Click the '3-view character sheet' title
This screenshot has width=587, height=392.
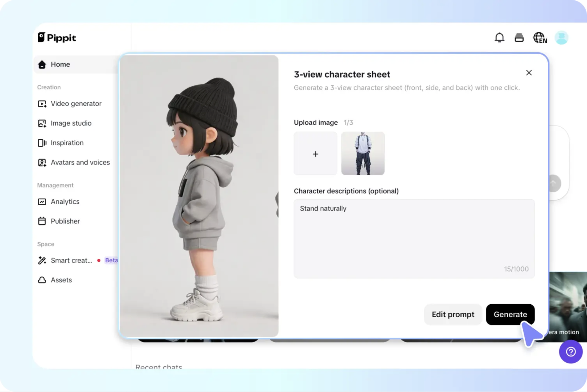342,74
